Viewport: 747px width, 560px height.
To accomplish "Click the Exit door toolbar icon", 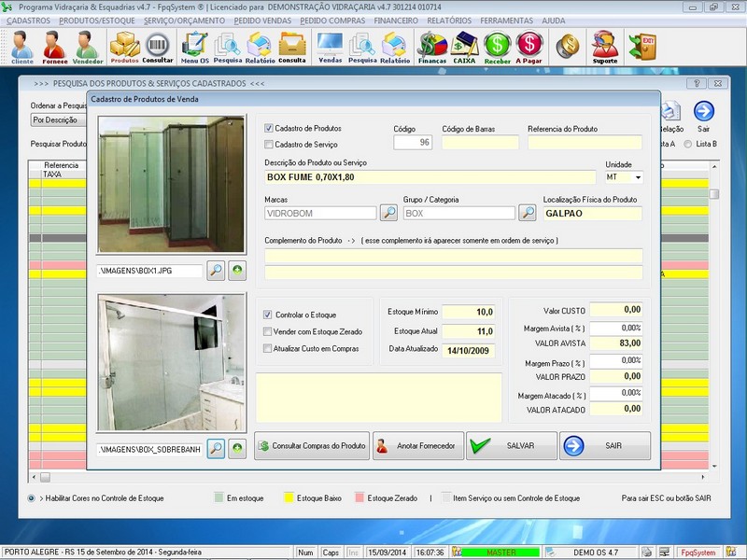I will click(x=642, y=46).
